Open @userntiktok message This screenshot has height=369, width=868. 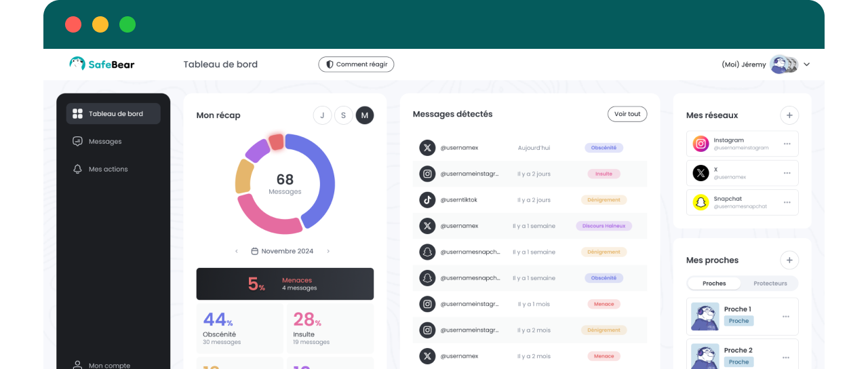[530, 199]
